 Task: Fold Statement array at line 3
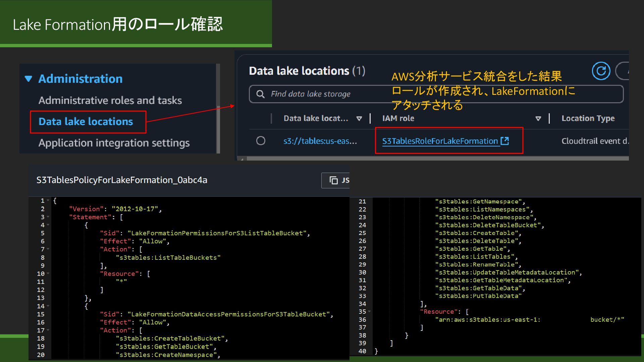[48, 217]
